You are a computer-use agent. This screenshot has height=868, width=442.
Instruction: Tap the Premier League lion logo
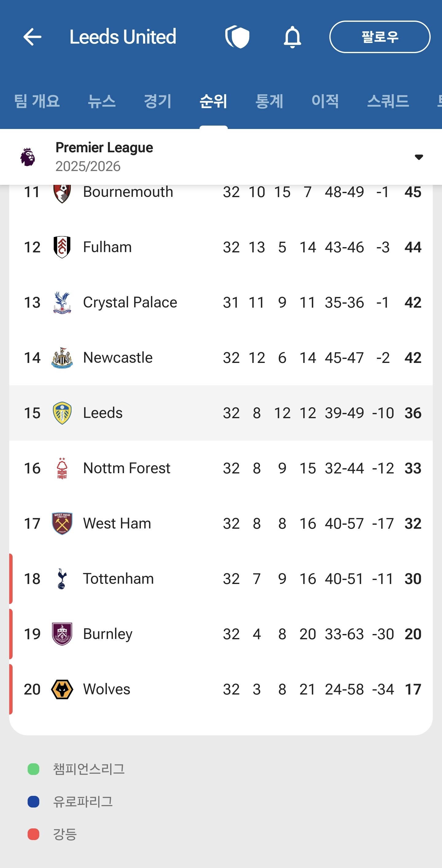pyautogui.click(x=28, y=157)
